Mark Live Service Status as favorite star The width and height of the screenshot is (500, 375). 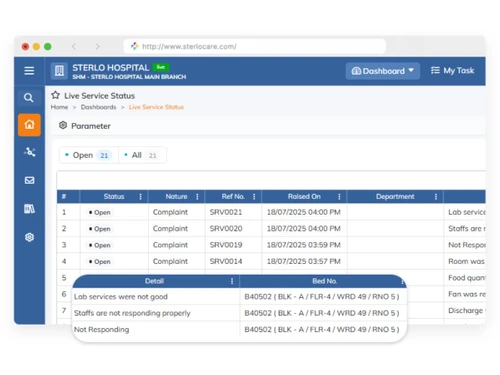pyautogui.click(x=55, y=95)
